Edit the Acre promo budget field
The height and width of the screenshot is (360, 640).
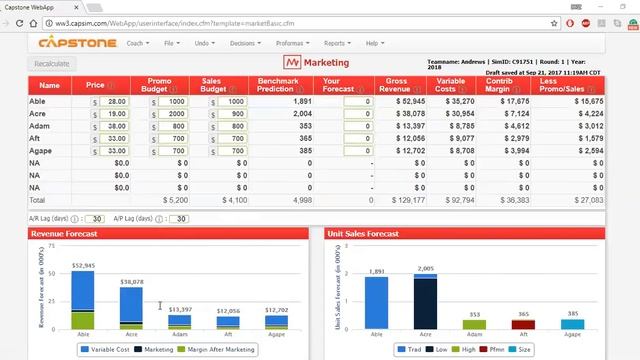tap(173, 114)
